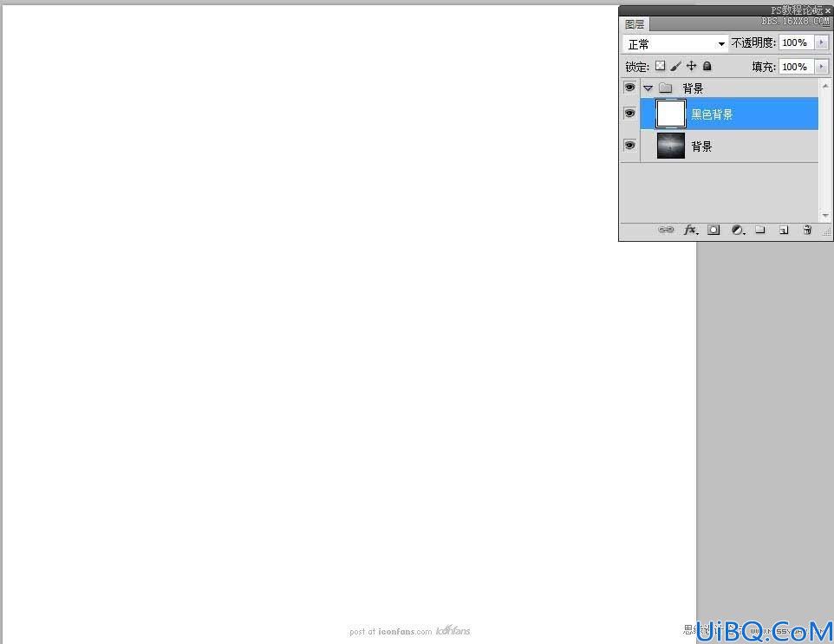Click layers panel scroll down arrow
Viewport: 834px width, 644px height.
click(x=825, y=215)
